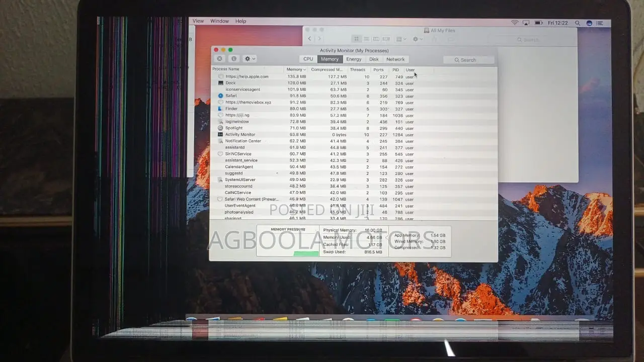Toggle sort order on Memory column header
The width and height of the screenshot is (644, 362).
point(296,70)
